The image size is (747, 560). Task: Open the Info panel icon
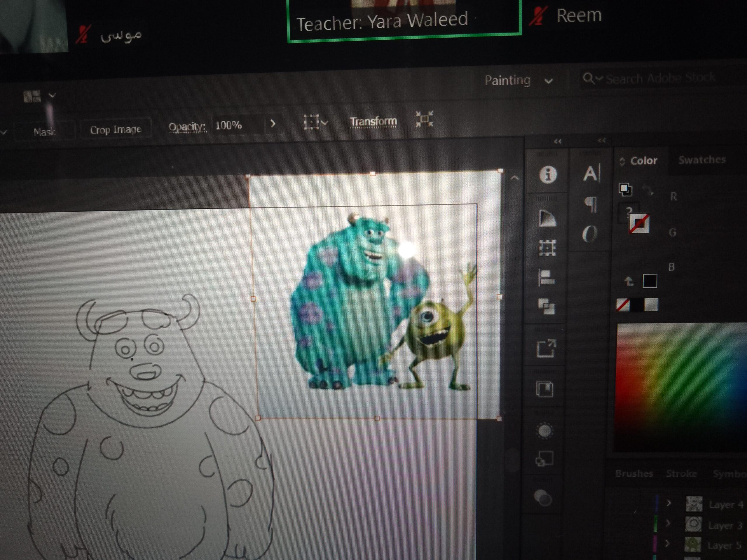click(x=547, y=174)
